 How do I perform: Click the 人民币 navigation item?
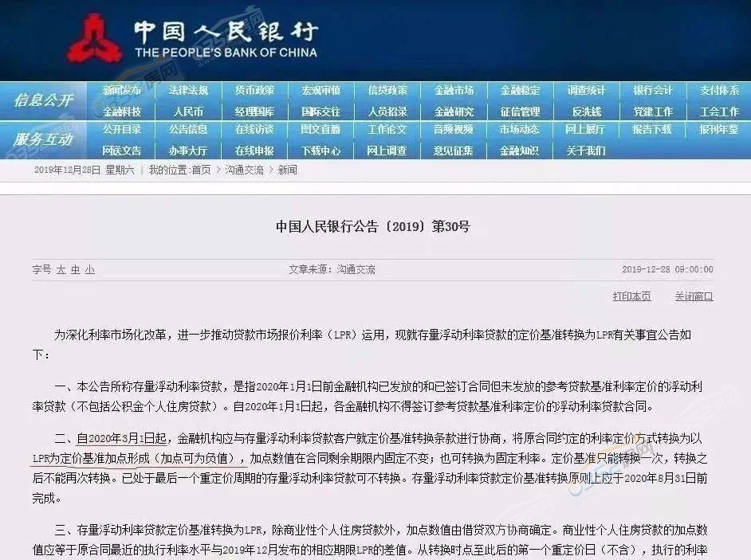tap(188, 112)
